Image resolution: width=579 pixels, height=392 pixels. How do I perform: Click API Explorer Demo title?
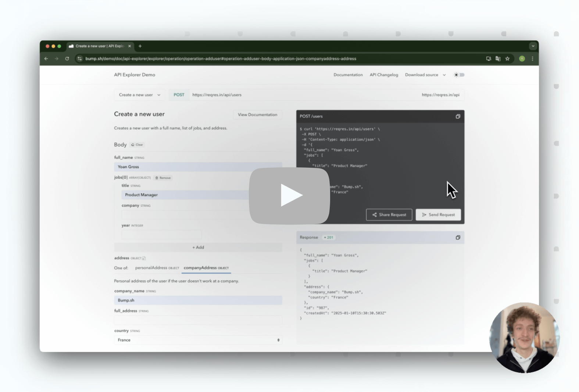point(135,75)
